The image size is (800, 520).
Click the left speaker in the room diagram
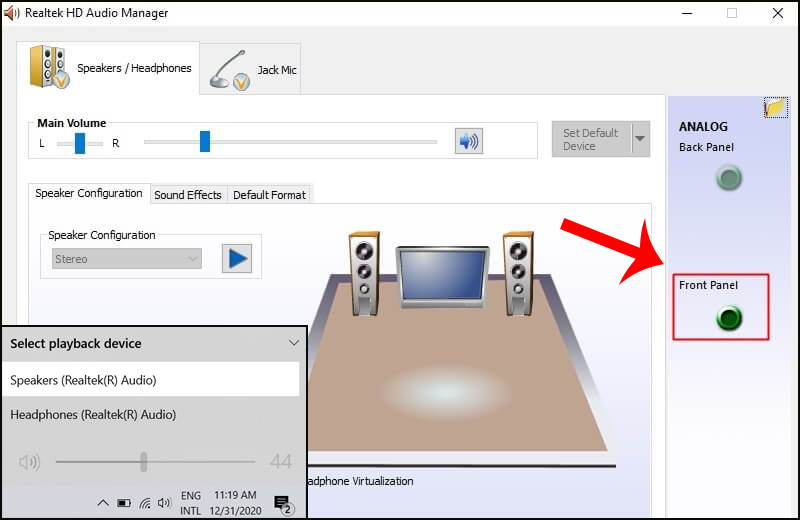point(364,274)
